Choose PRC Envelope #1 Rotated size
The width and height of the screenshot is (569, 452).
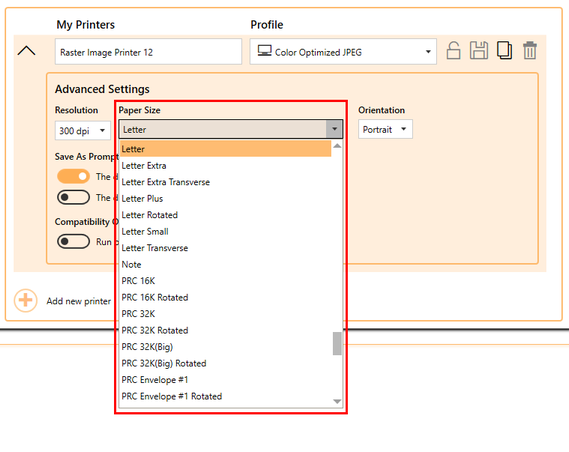pyautogui.click(x=225, y=396)
